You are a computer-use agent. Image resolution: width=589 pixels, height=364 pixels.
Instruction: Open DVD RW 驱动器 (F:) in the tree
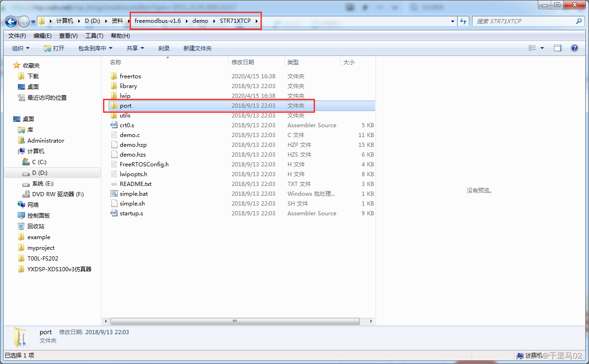click(x=58, y=194)
